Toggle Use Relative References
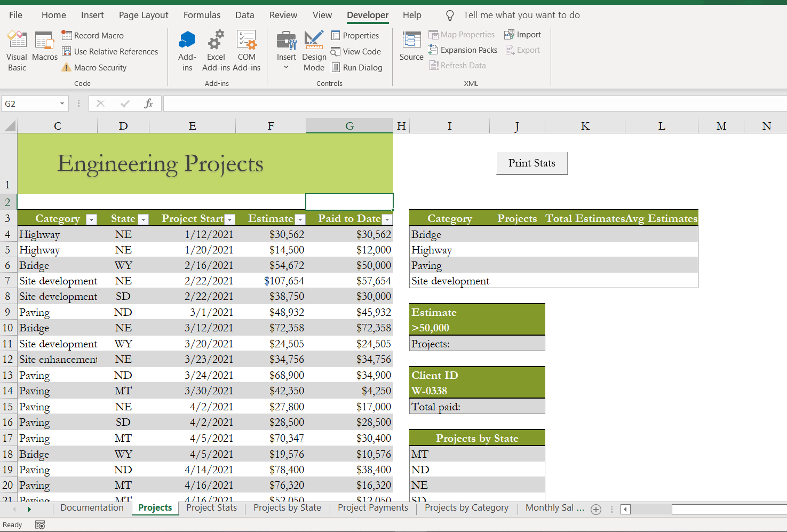This screenshot has width=787, height=532. tap(110, 51)
